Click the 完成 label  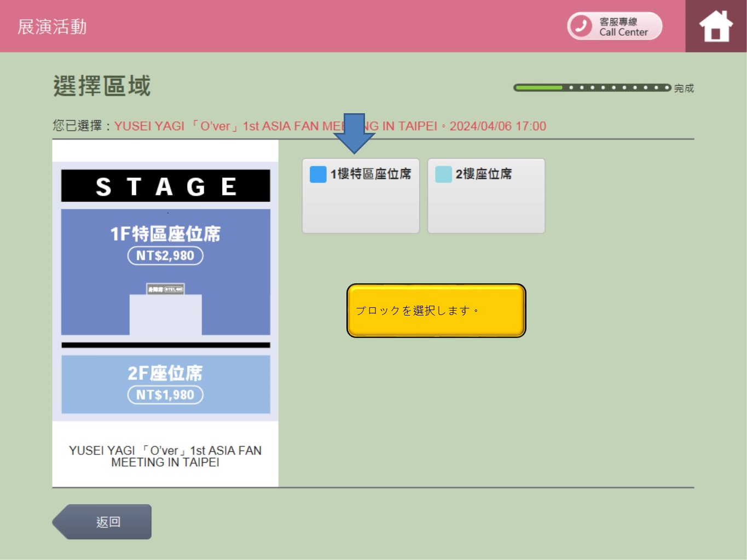coord(684,88)
